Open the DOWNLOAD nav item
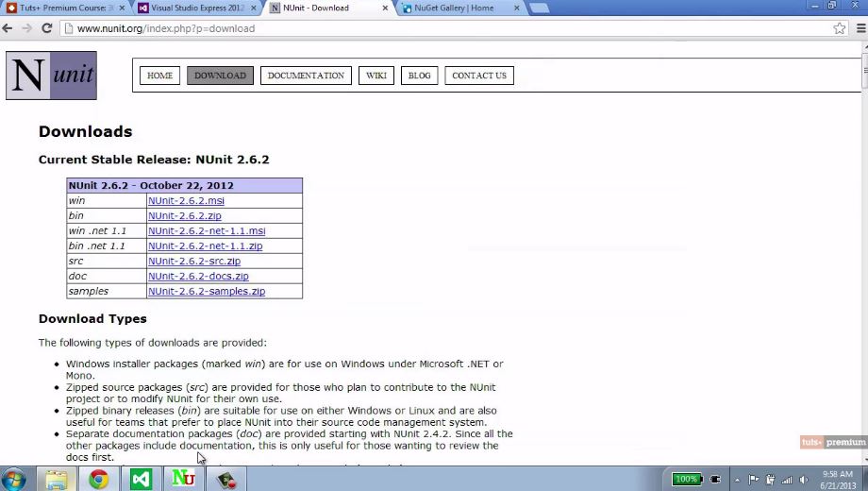The image size is (868, 491). click(x=221, y=76)
